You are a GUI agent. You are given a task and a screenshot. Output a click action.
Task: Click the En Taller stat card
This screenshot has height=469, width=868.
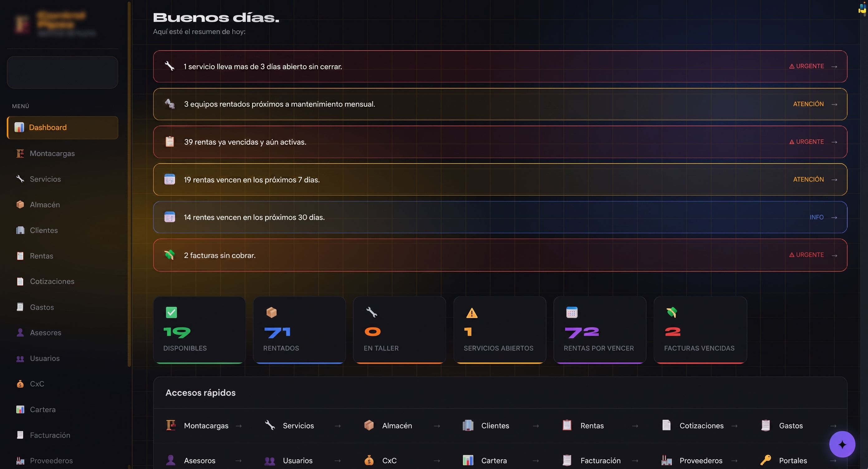[x=399, y=330]
